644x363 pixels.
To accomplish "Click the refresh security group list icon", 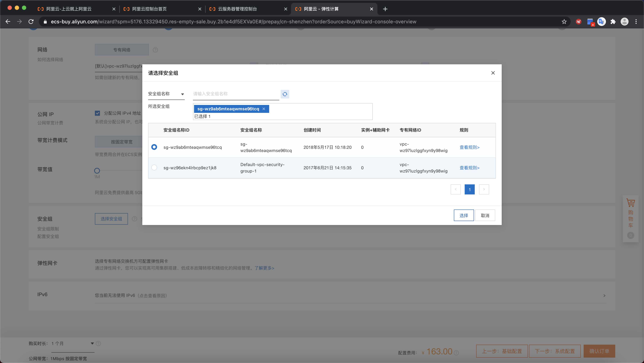I will tap(285, 94).
